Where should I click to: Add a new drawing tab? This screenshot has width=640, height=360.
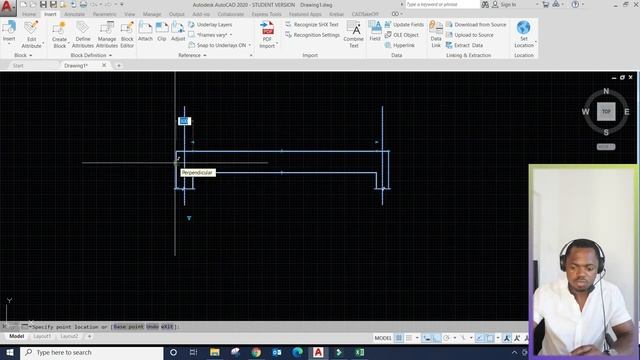point(119,65)
